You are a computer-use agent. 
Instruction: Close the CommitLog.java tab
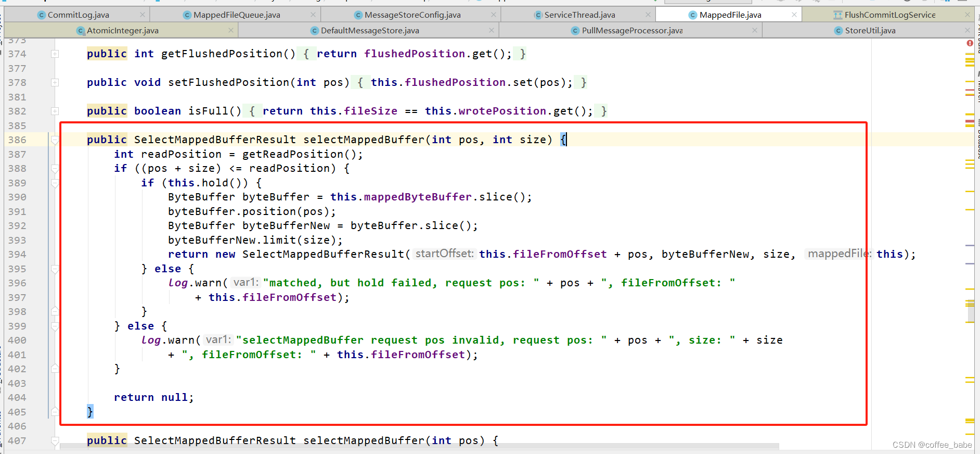143,15
